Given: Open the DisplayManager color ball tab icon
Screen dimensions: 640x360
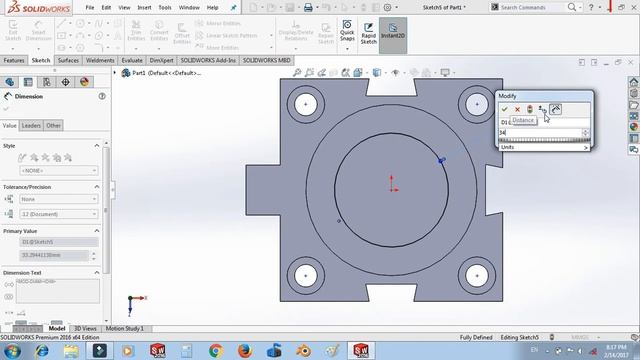Looking at the screenshot, I should click(x=84, y=82).
